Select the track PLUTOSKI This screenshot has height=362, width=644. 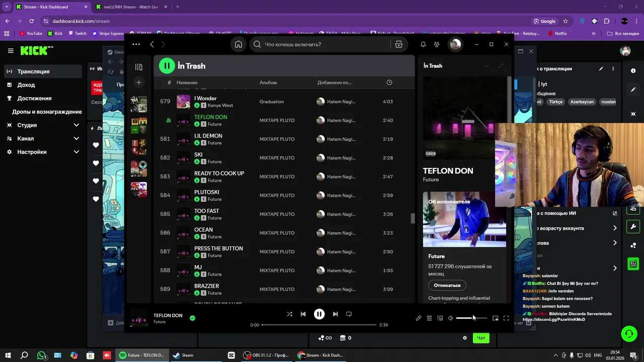pyautogui.click(x=284, y=195)
